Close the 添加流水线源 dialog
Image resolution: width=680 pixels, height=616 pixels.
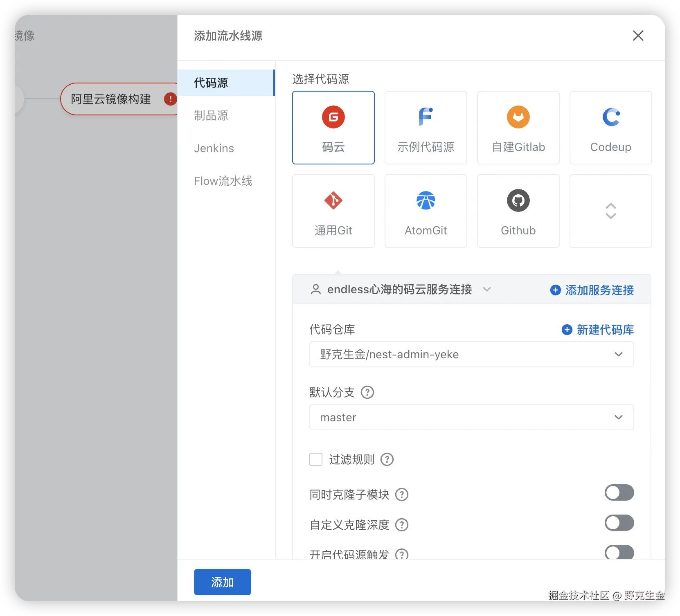point(638,36)
